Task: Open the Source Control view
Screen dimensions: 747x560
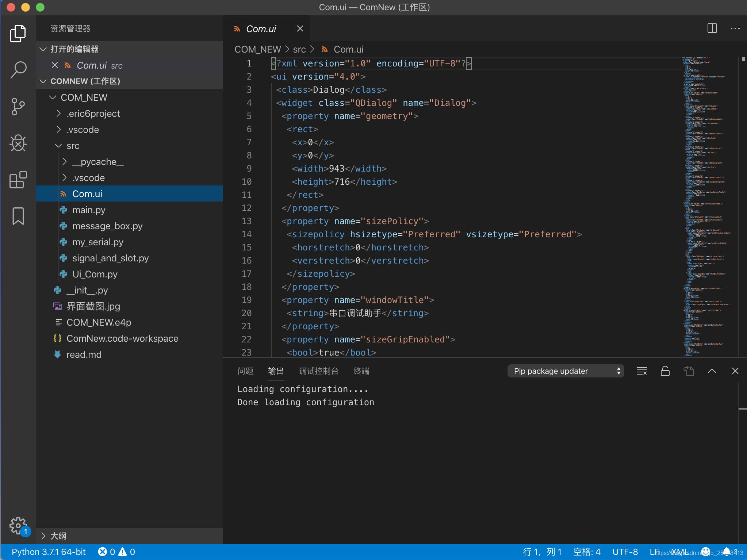Action: [18, 106]
